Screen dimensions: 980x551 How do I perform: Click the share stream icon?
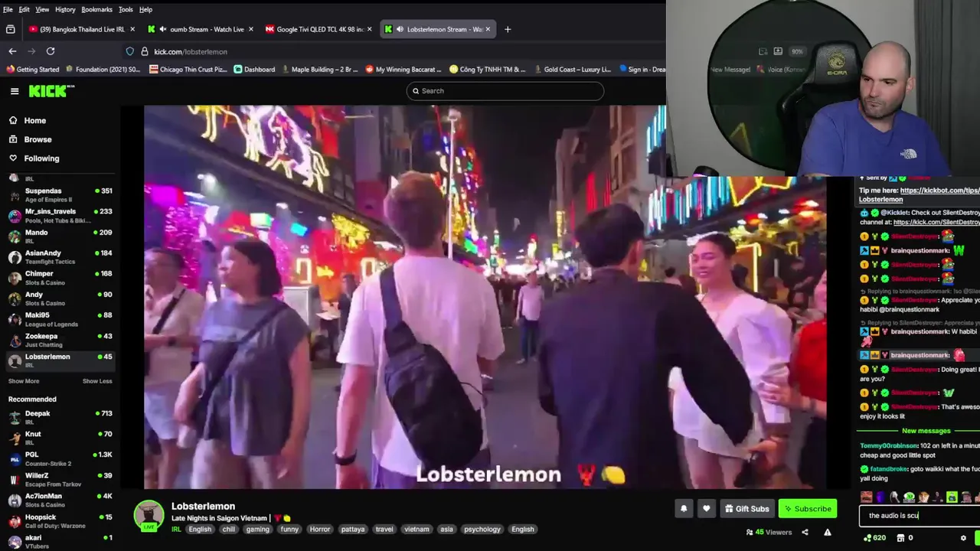(805, 532)
